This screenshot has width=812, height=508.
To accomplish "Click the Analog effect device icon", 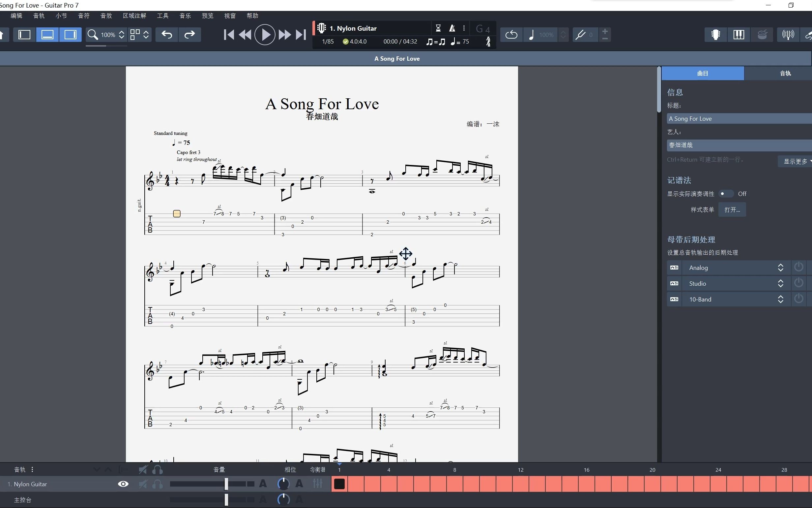I will click(x=674, y=268).
